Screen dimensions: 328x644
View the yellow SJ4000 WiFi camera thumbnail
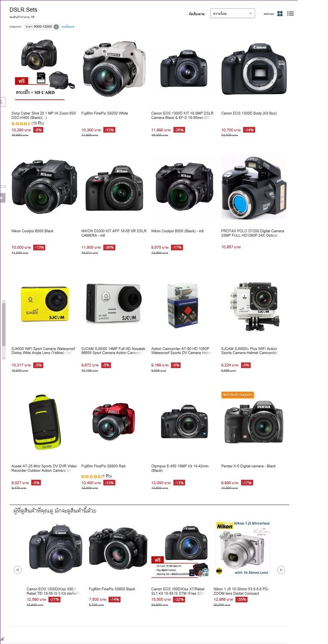(x=44, y=304)
